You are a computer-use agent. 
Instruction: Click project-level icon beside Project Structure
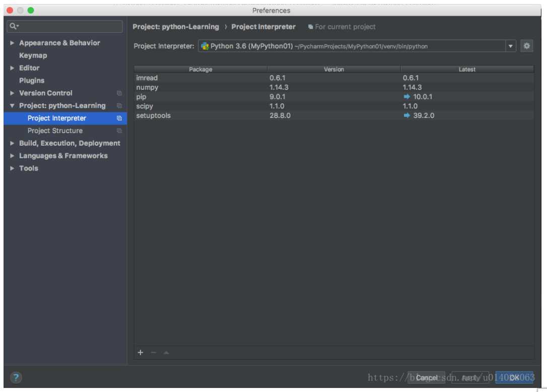click(x=119, y=131)
